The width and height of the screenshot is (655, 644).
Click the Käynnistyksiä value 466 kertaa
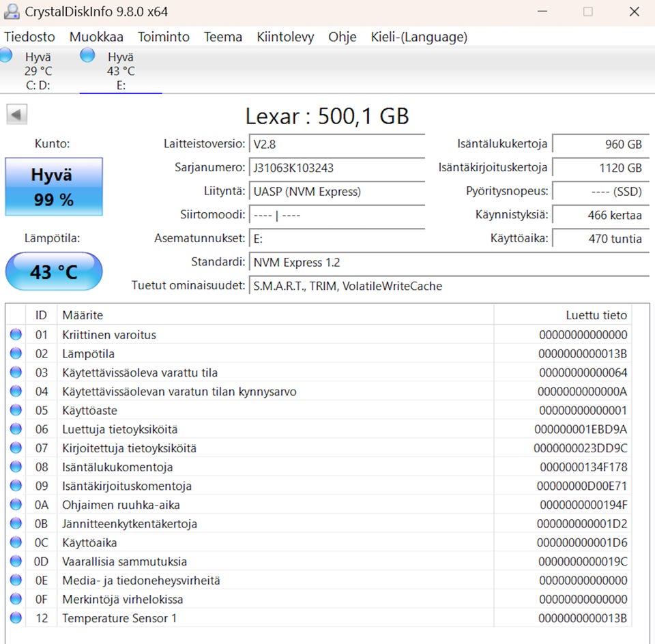click(600, 215)
